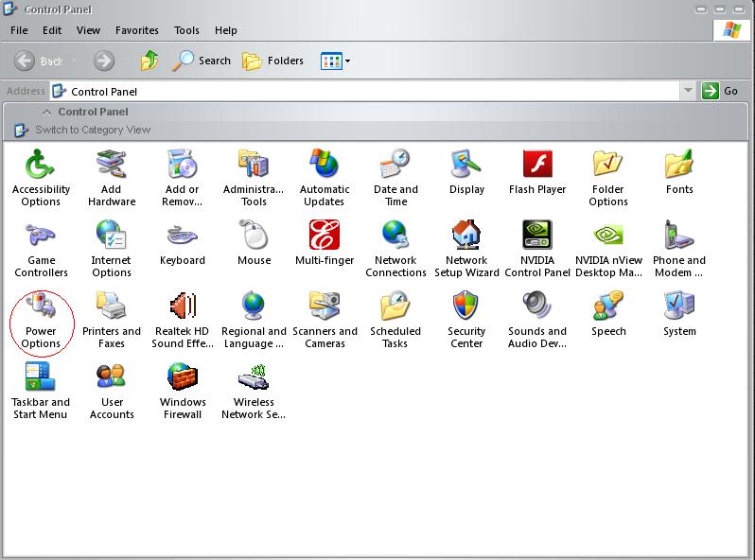Open User Accounts
This screenshot has width=755, height=560.
tap(112, 391)
